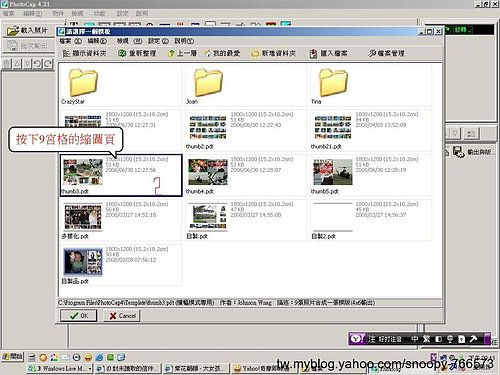
Task: Click the 載入照片 load photo button
Action: coord(28,31)
